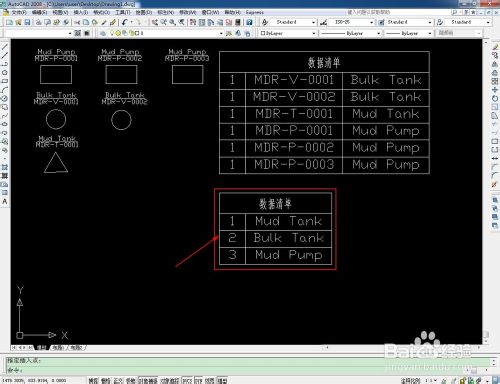Open the 修改(M) Modify menu
This screenshot has height=384, width=500.
pyautogui.click(x=188, y=12)
